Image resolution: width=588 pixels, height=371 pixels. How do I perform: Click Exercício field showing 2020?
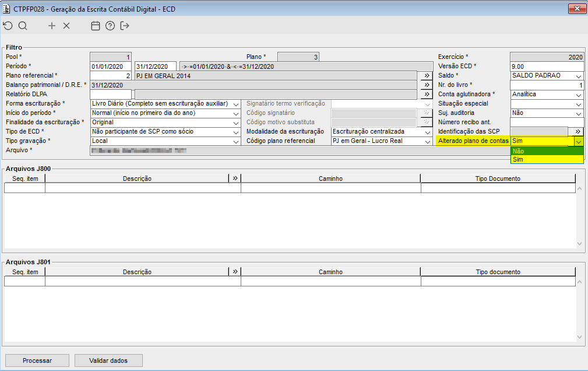pos(547,57)
